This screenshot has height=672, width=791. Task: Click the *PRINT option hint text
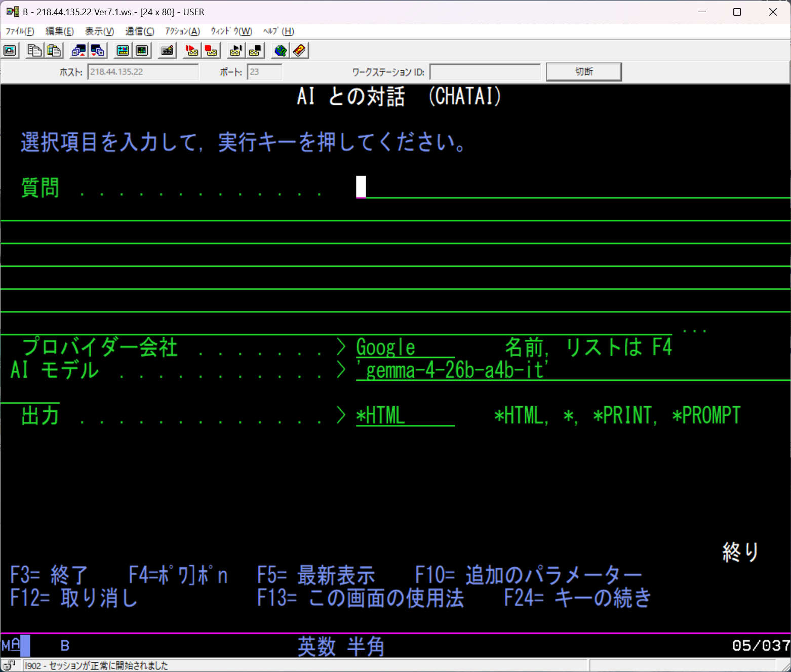[623, 415]
